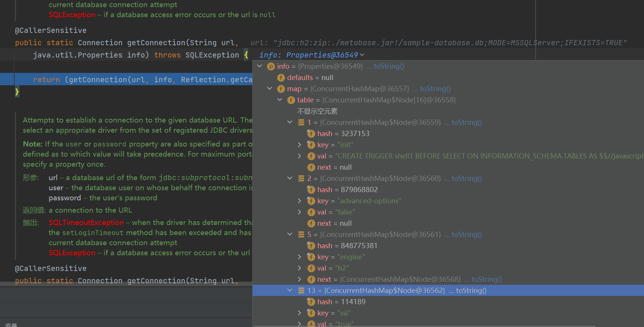The image size is (644, 327).
Task: Click the field icon beside next Node@36568
Action: [x=311, y=280]
